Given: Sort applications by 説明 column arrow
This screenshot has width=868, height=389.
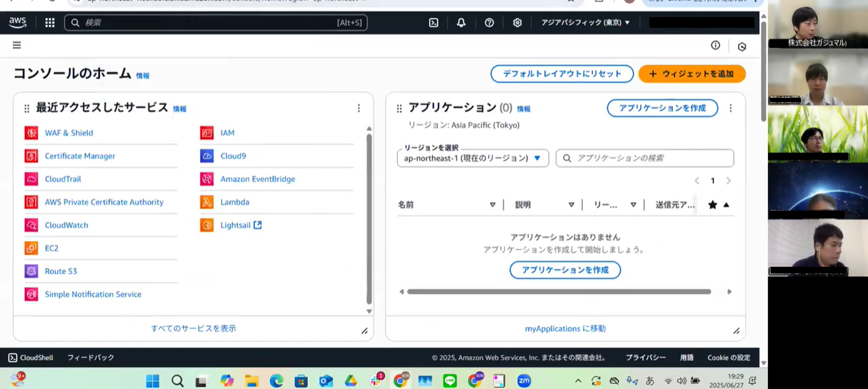Looking at the screenshot, I should [x=571, y=205].
